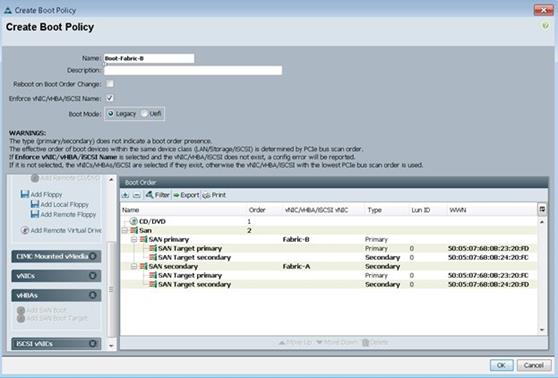558x378 pixels.
Task: Click the Fabric-A vHBA cell
Action: pyautogui.click(x=296, y=266)
